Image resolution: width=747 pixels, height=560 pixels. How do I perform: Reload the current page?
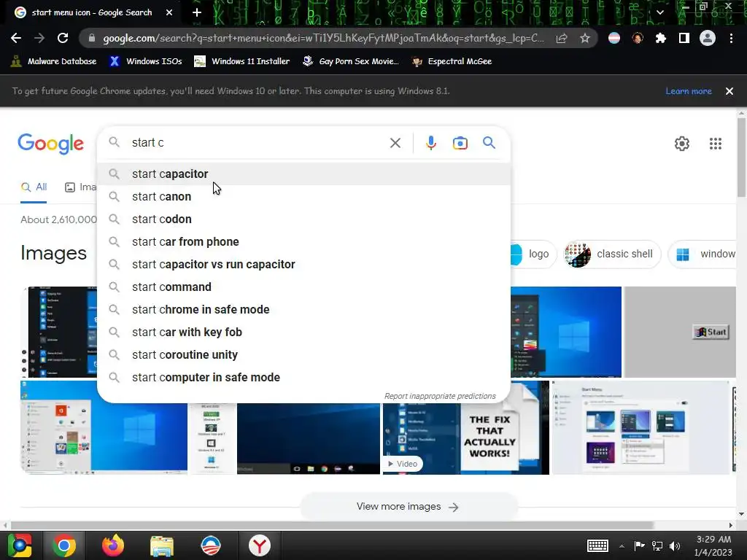coord(63,38)
